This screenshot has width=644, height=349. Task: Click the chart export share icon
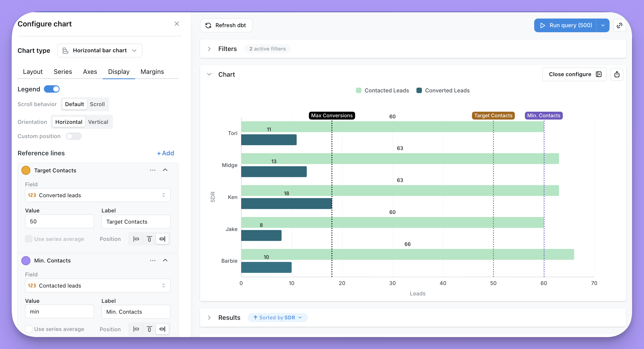(617, 74)
